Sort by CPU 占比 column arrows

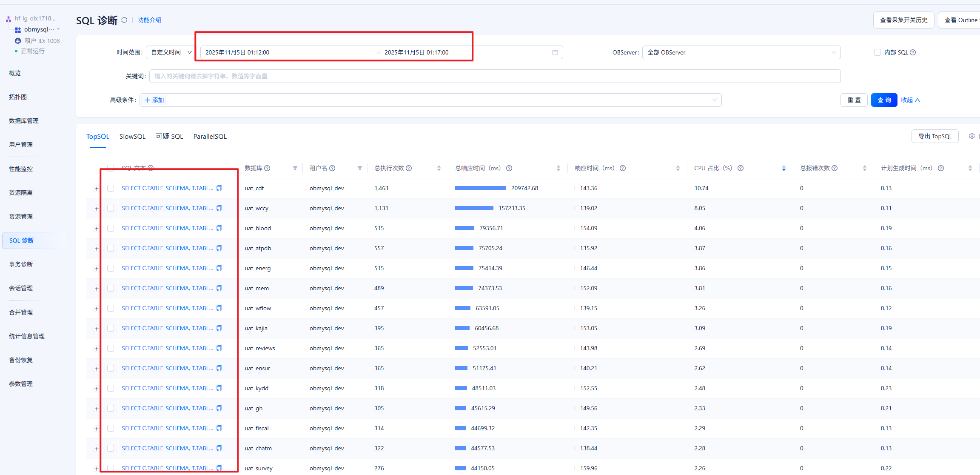(783, 168)
